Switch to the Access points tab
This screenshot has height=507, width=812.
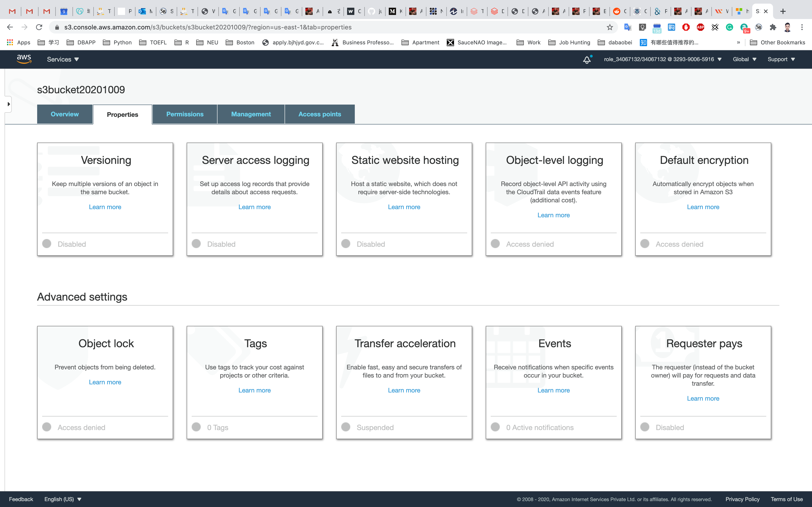coord(319,114)
